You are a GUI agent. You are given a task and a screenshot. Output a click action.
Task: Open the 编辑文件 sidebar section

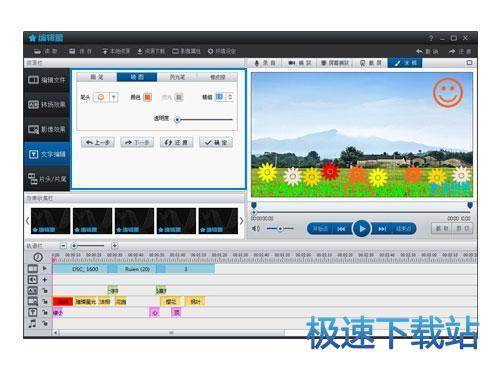tap(47, 80)
